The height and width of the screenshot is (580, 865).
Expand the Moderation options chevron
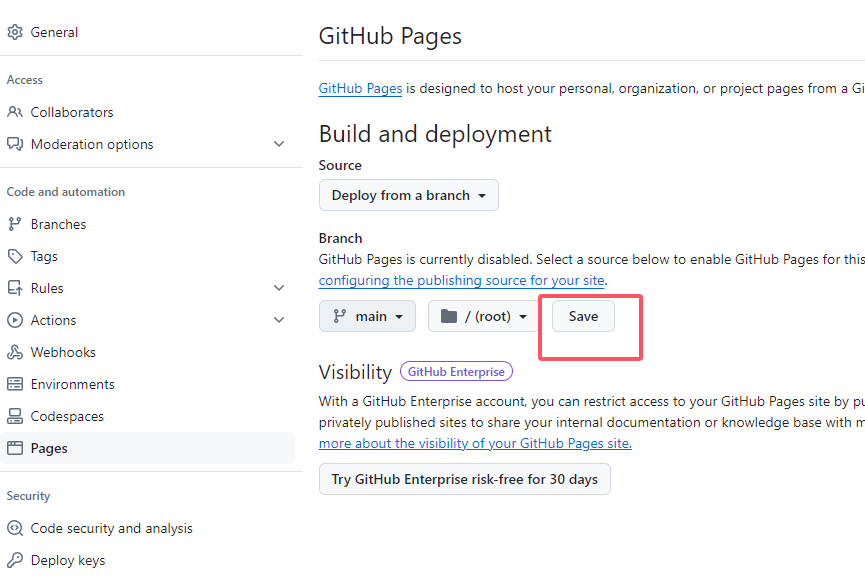(x=279, y=144)
